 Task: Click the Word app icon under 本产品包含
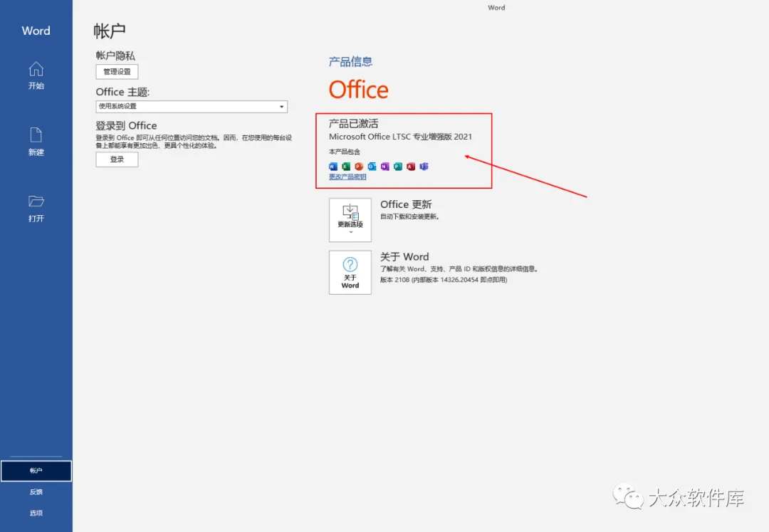pos(333,167)
